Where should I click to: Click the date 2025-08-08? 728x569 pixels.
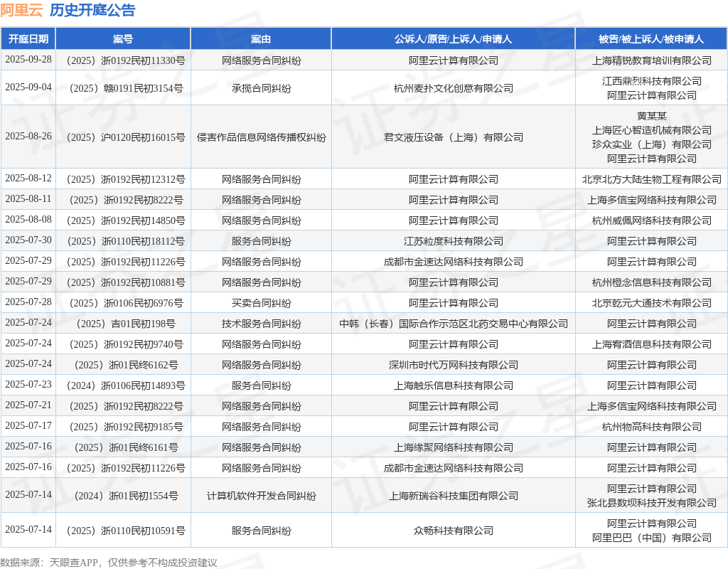tap(28, 219)
